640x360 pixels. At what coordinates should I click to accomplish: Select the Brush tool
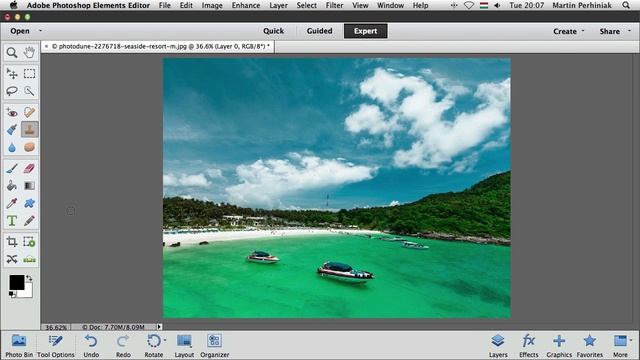pos(12,168)
